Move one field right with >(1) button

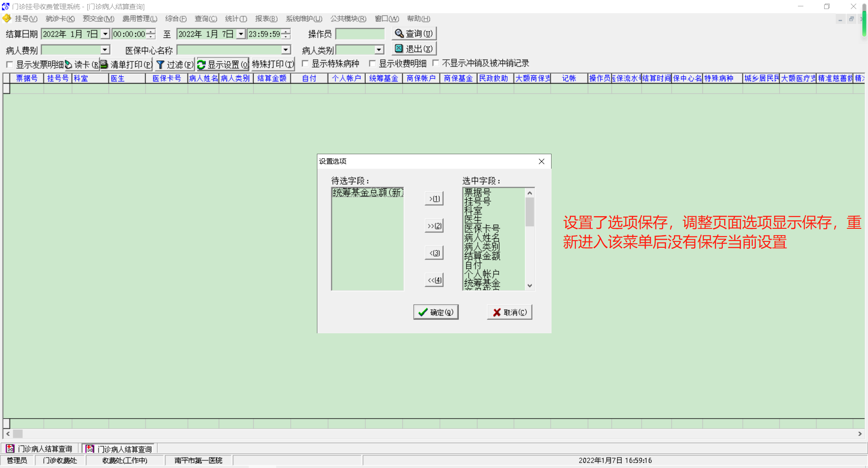tap(434, 199)
